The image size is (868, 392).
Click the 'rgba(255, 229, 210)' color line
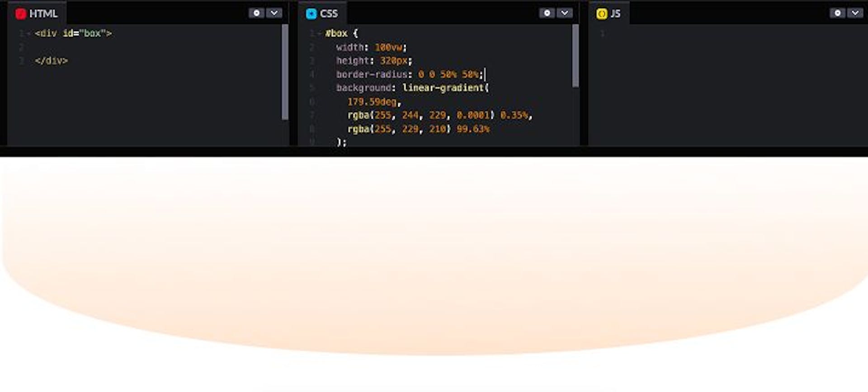point(418,129)
